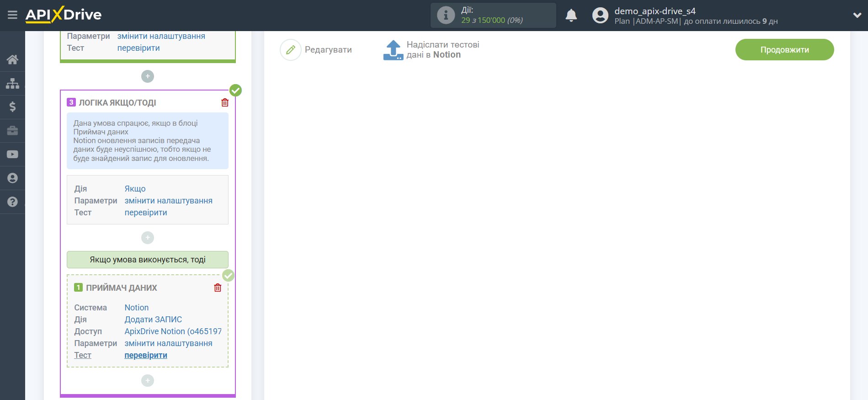This screenshot has height=400, width=868.
Task: Click Якщо умова виконується, тоді bar
Action: coord(148,260)
